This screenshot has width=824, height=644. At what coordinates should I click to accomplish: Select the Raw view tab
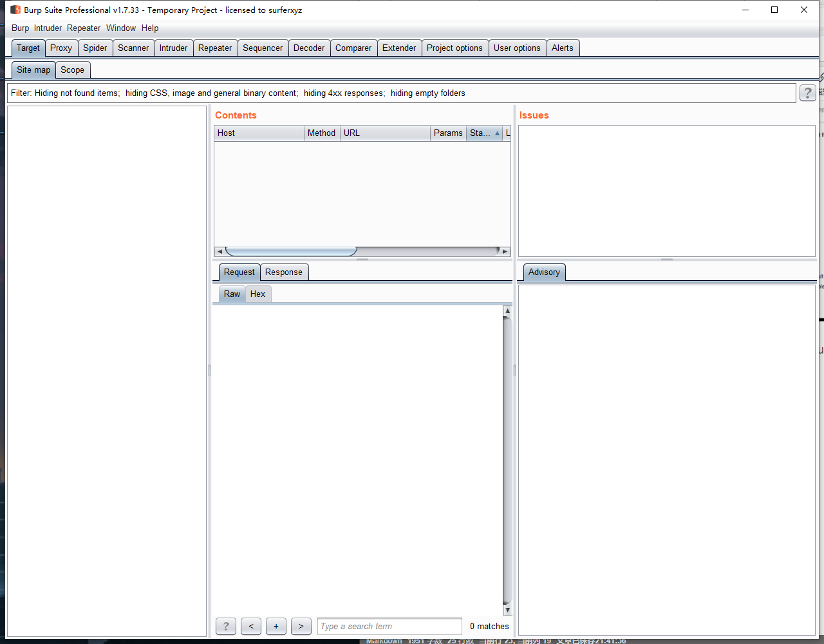click(232, 294)
